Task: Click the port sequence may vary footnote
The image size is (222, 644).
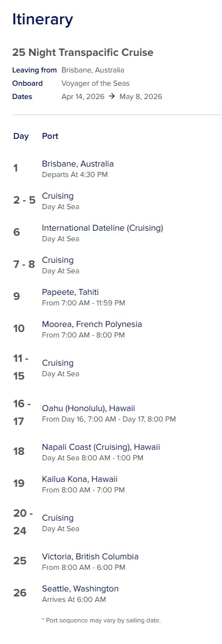Action: point(101,620)
